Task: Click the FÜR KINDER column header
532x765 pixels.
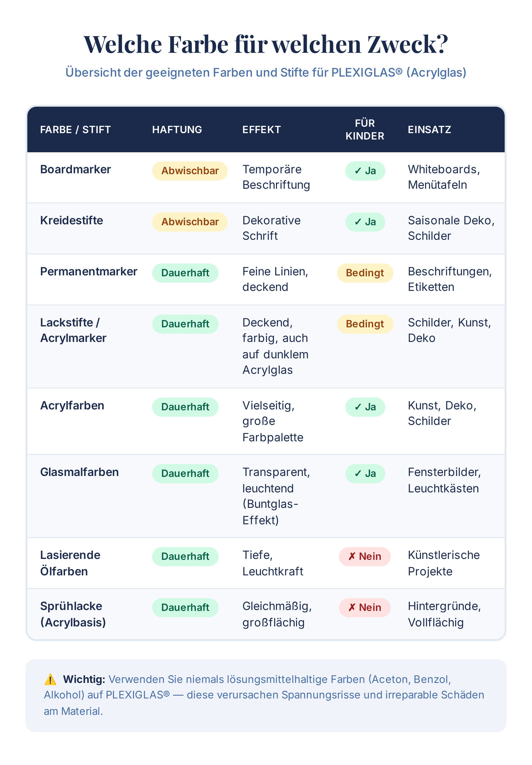Action: click(x=365, y=129)
